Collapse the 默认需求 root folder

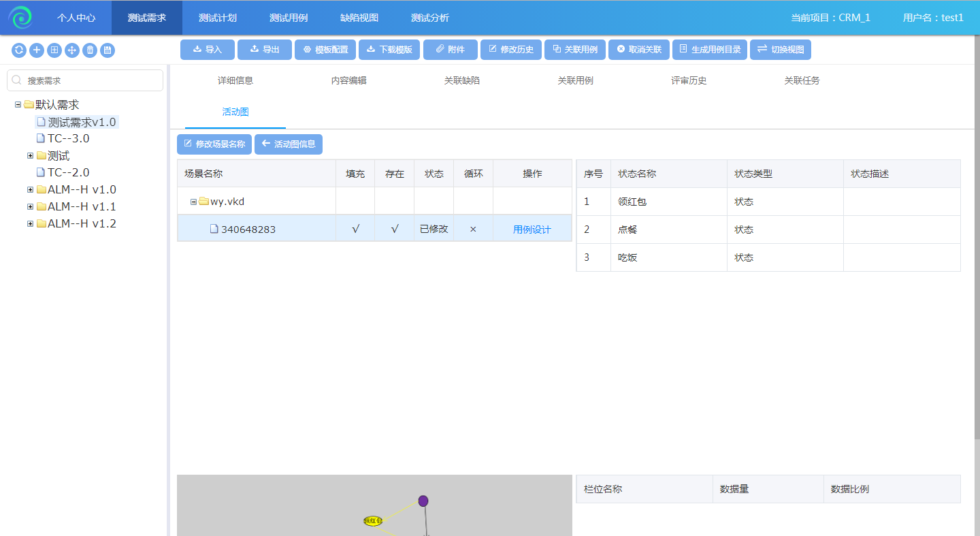point(18,105)
